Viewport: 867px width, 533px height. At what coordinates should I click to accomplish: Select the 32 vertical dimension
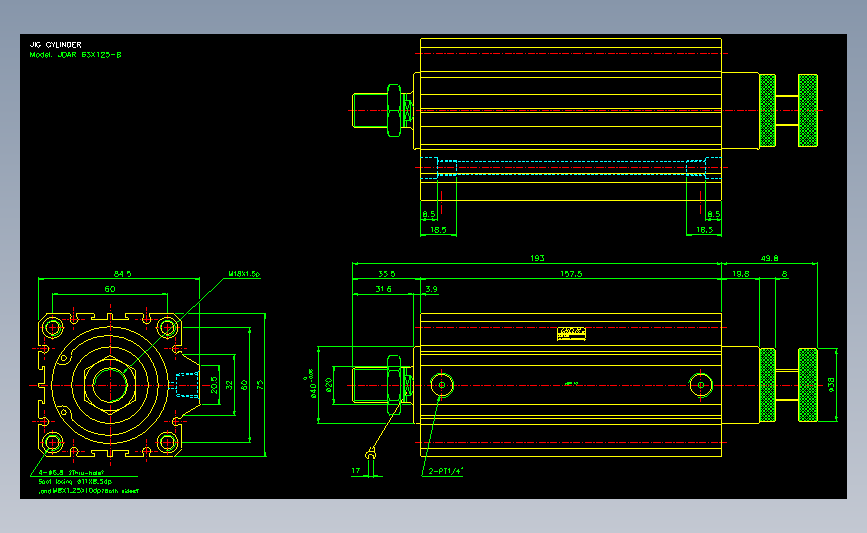pyautogui.click(x=229, y=385)
